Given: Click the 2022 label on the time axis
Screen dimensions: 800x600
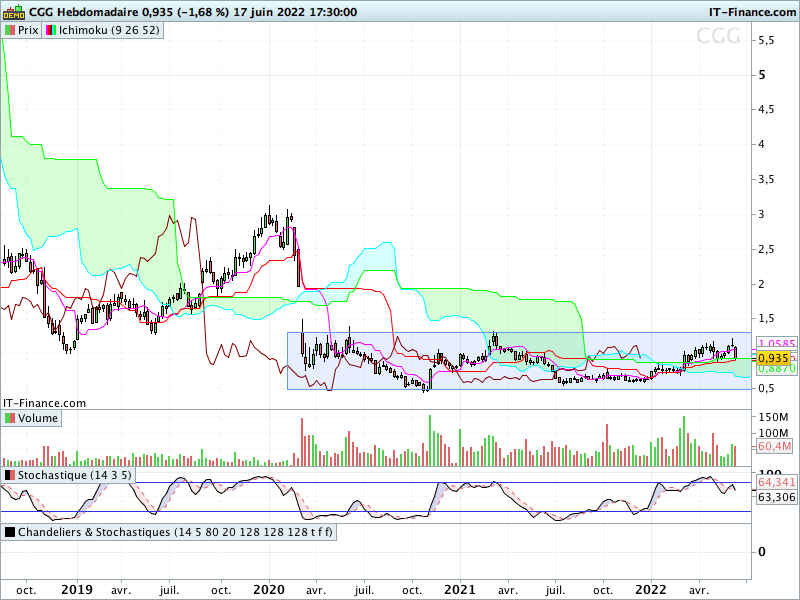Looking at the screenshot, I should [651, 590].
